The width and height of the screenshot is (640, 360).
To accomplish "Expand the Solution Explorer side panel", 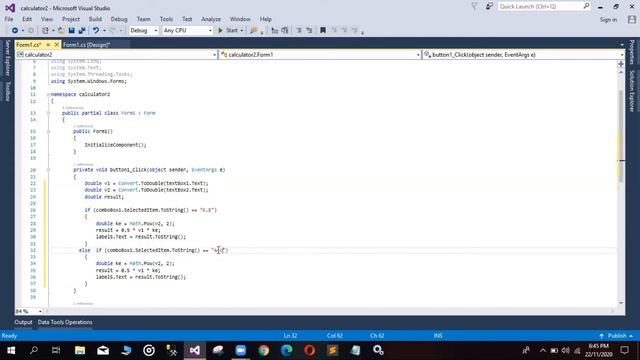I will pos(632,91).
